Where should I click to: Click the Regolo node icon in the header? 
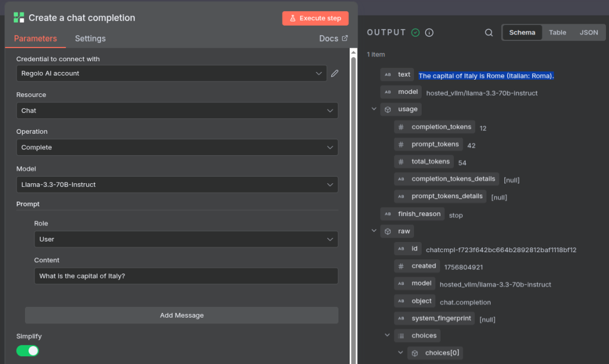19,18
